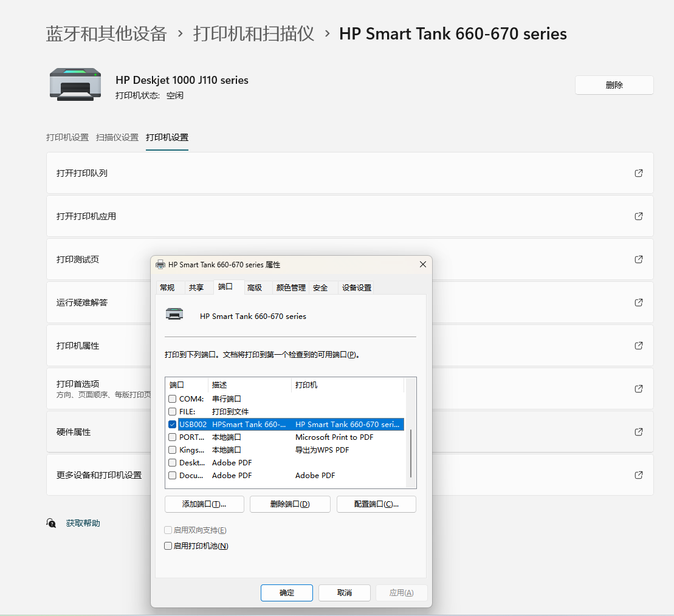Image resolution: width=674 pixels, height=616 pixels.
Task: Open the 设备设置 tab
Action: coord(357,287)
